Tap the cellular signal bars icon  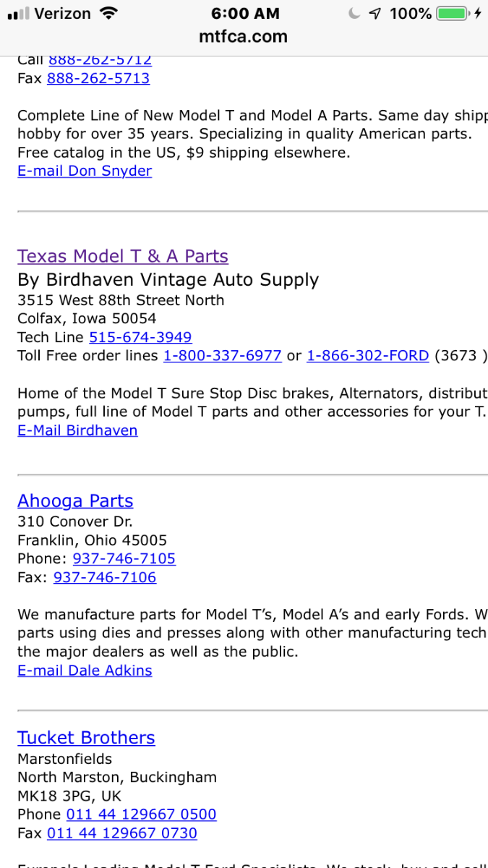(x=19, y=14)
